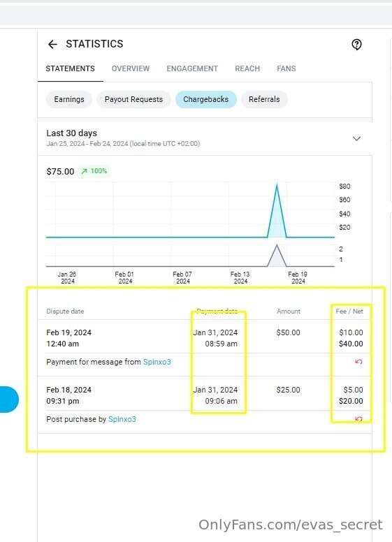The width and height of the screenshot is (392, 542).
Task: Click the blue round button at left edge
Action: (x=9, y=400)
